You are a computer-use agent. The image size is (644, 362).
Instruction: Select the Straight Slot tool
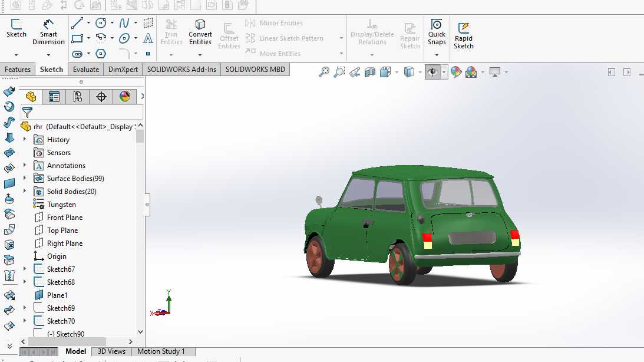click(77, 54)
